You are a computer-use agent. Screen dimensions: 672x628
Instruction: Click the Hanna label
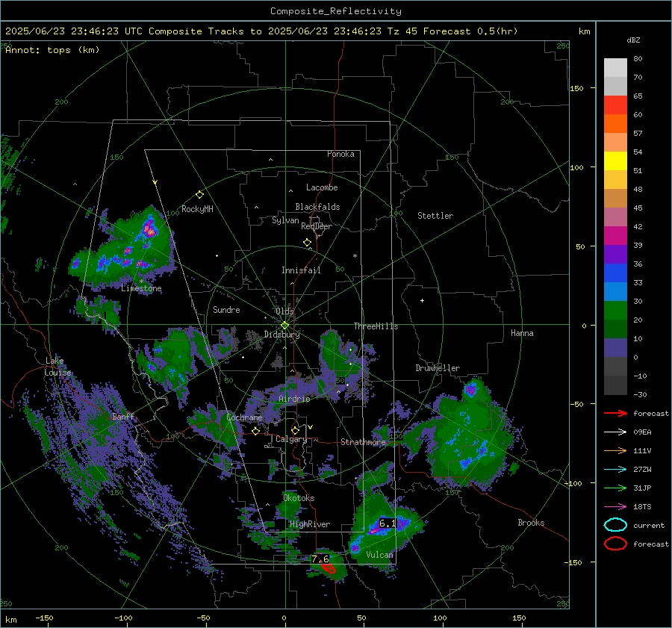[x=522, y=333]
